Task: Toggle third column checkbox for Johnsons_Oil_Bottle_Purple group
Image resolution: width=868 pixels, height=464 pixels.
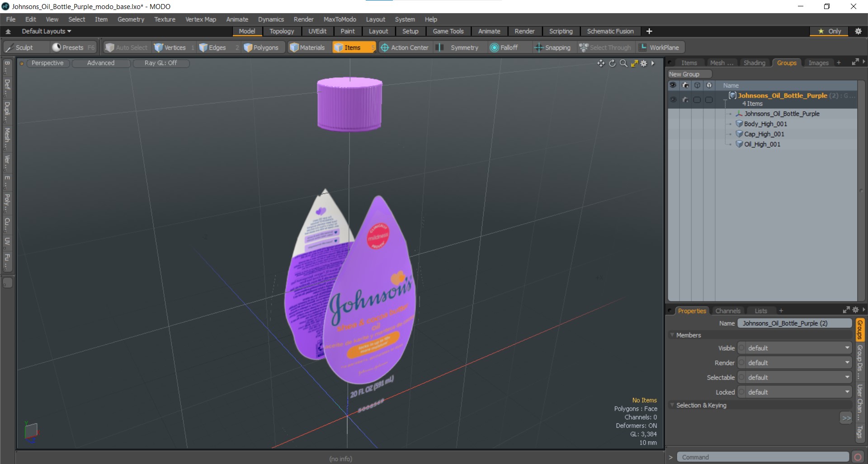Action: tap(697, 100)
